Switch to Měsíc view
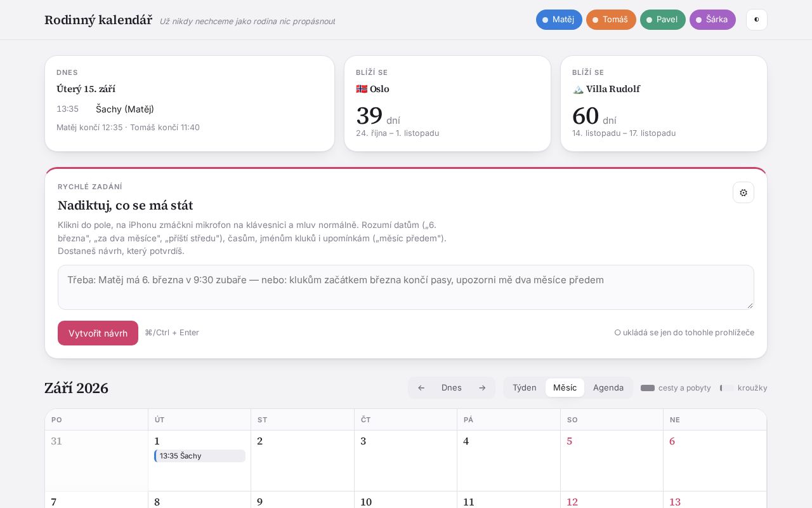 click(565, 388)
